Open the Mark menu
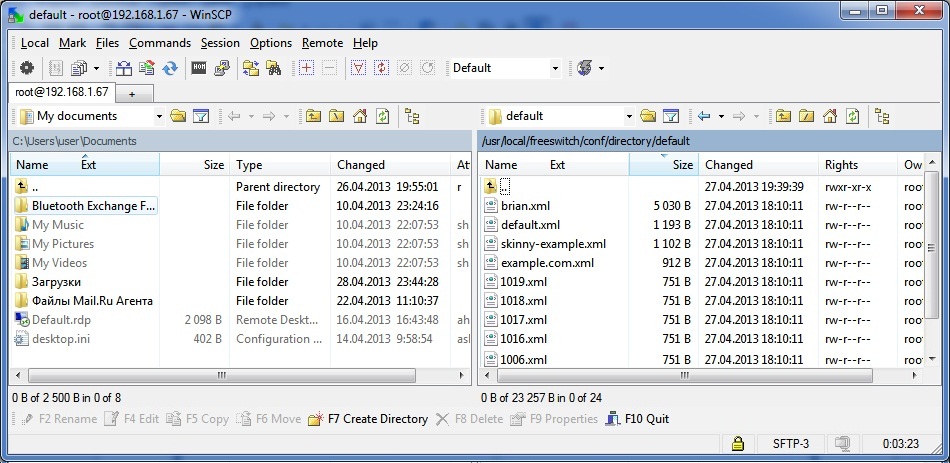 point(73,43)
